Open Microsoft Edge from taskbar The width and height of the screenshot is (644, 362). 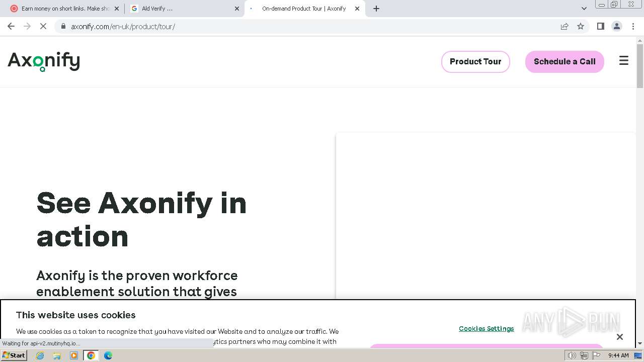pos(108,355)
